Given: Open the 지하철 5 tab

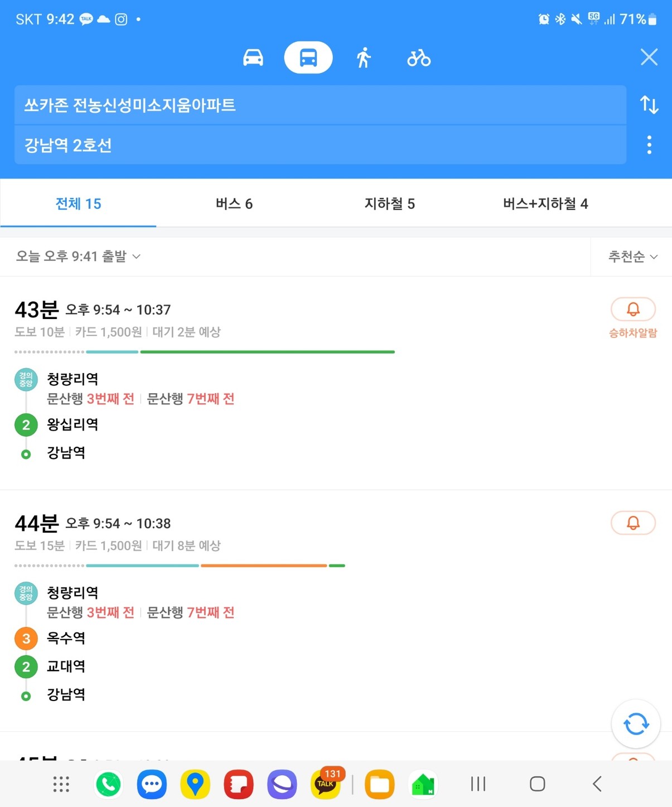Looking at the screenshot, I should pyautogui.click(x=390, y=204).
